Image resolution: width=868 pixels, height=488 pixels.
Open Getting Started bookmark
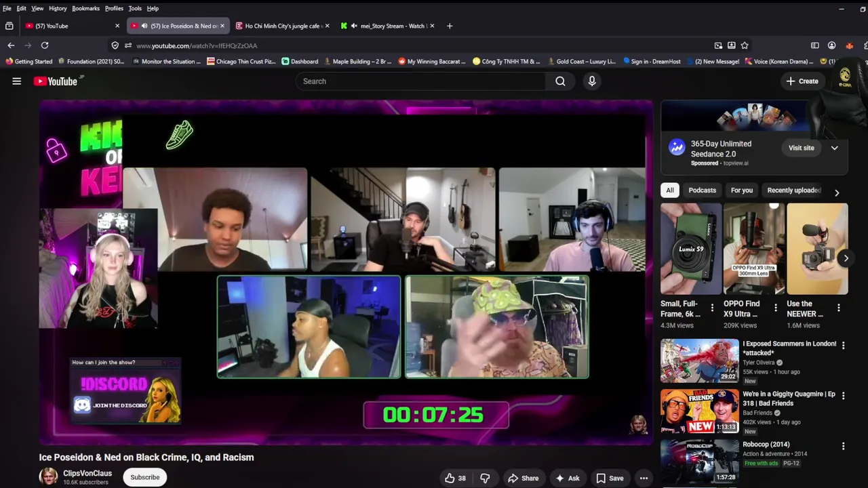[x=28, y=61]
